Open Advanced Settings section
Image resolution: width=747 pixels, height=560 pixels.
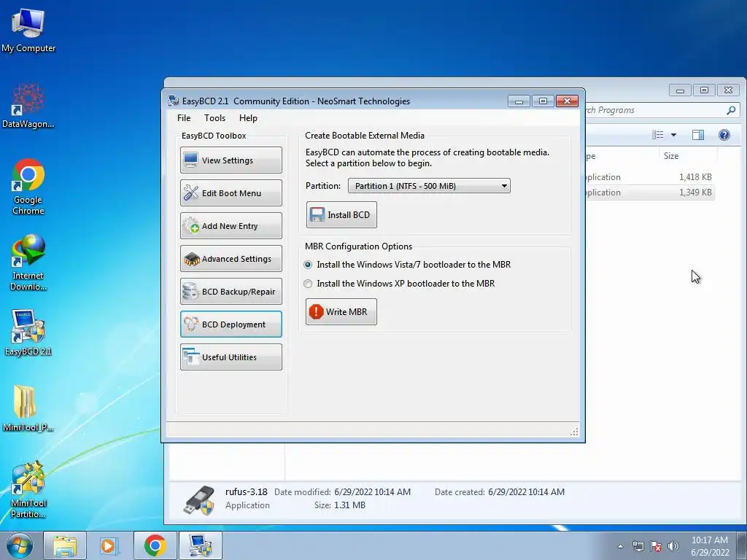(x=231, y=259)
